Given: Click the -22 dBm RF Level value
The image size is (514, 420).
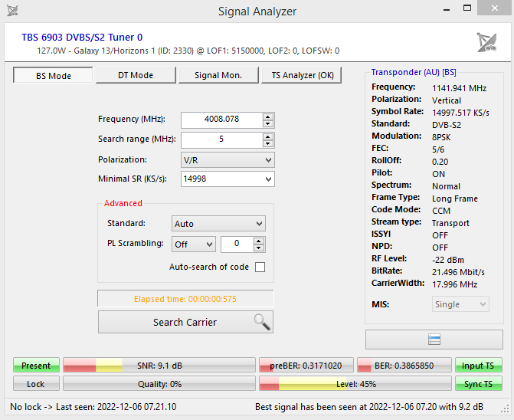Looking at the screenshot, I should (448, 260).
